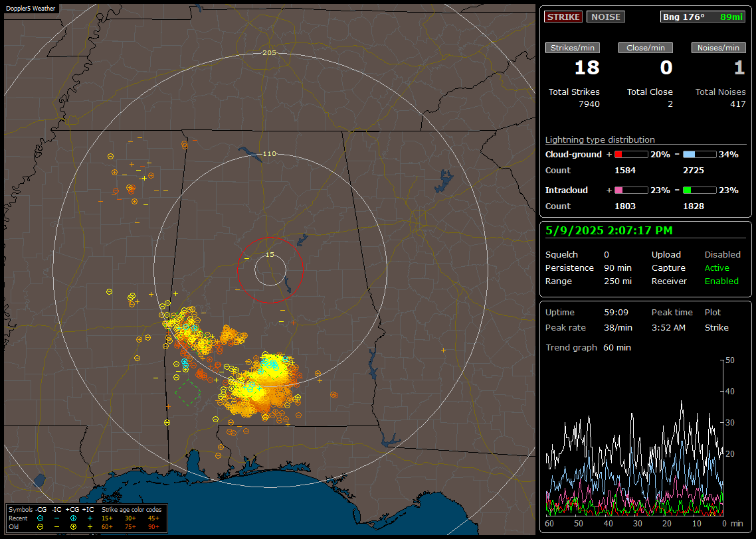Screen dimensions: 756x539
Task: Click the Range value 250 mi
Action: (618, 281)
